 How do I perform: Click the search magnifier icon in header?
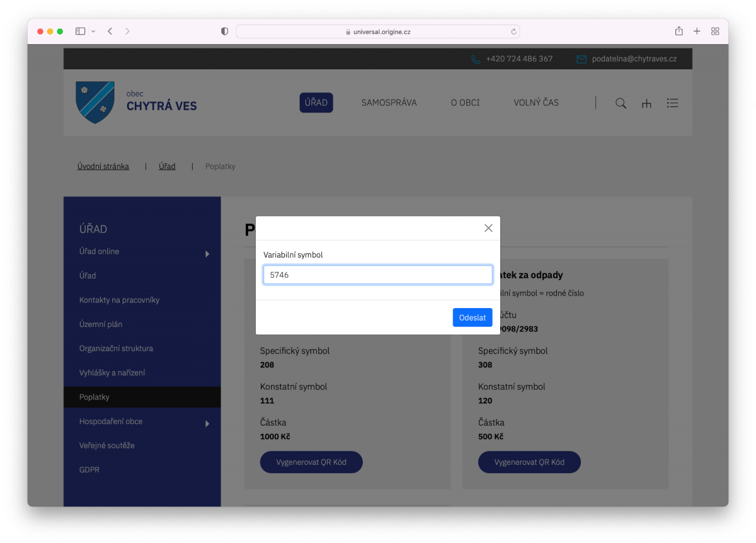[621, 103]
